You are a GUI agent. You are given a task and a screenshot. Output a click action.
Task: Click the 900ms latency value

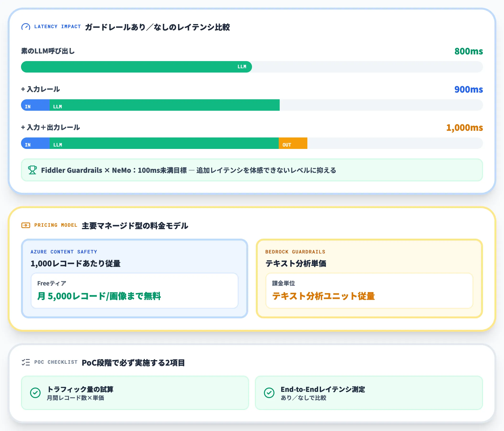point(468,89)
